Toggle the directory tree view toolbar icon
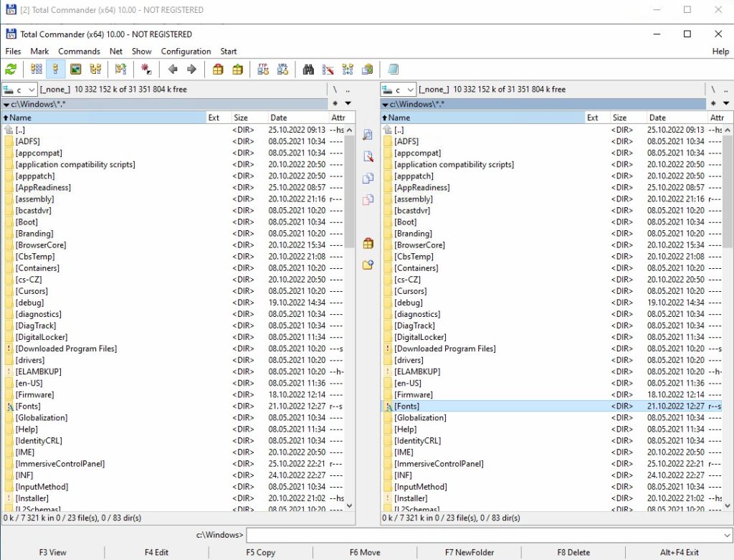This screenshot has width=734, height=560. coord(95,70)
